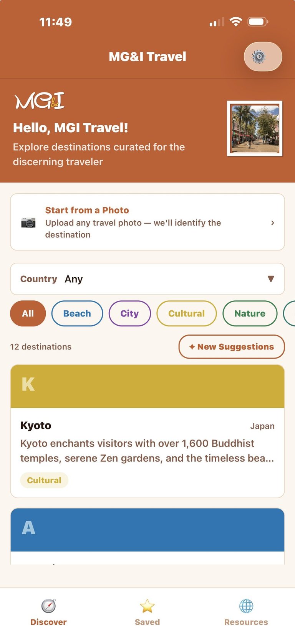Tap the Saved star icon

coord(147,606)
